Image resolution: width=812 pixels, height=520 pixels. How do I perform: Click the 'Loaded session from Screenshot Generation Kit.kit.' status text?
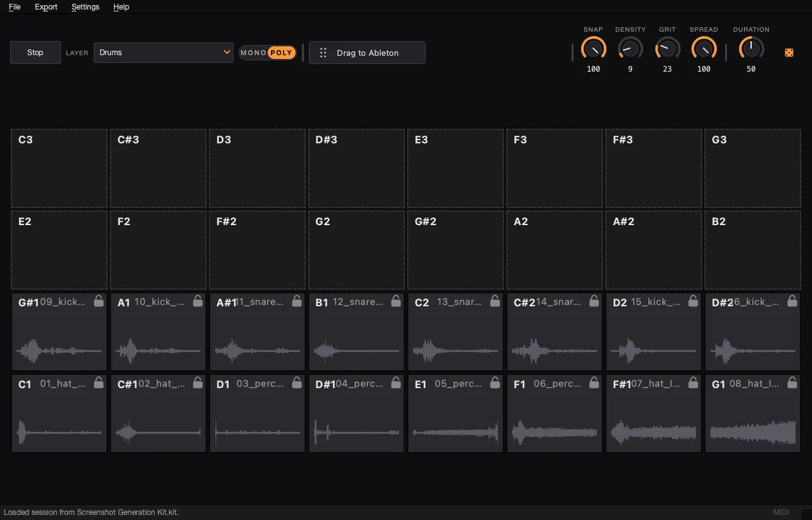[91, 512]
